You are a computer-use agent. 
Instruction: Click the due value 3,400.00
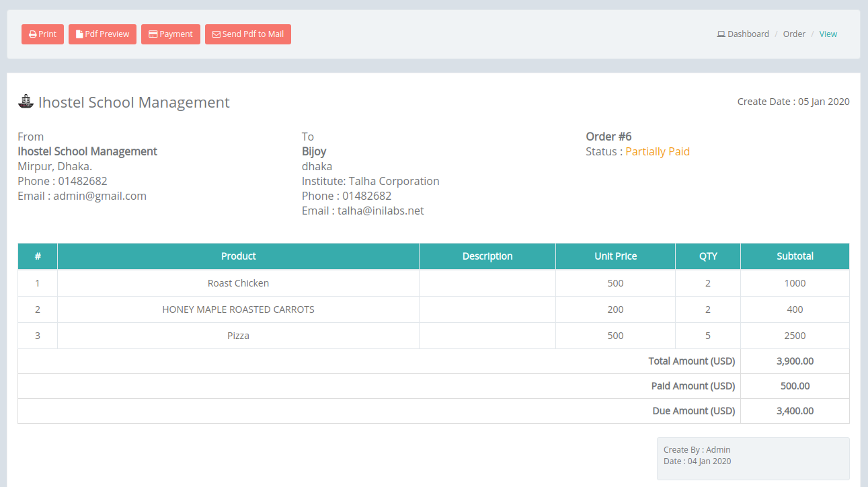tap(795, 411)
